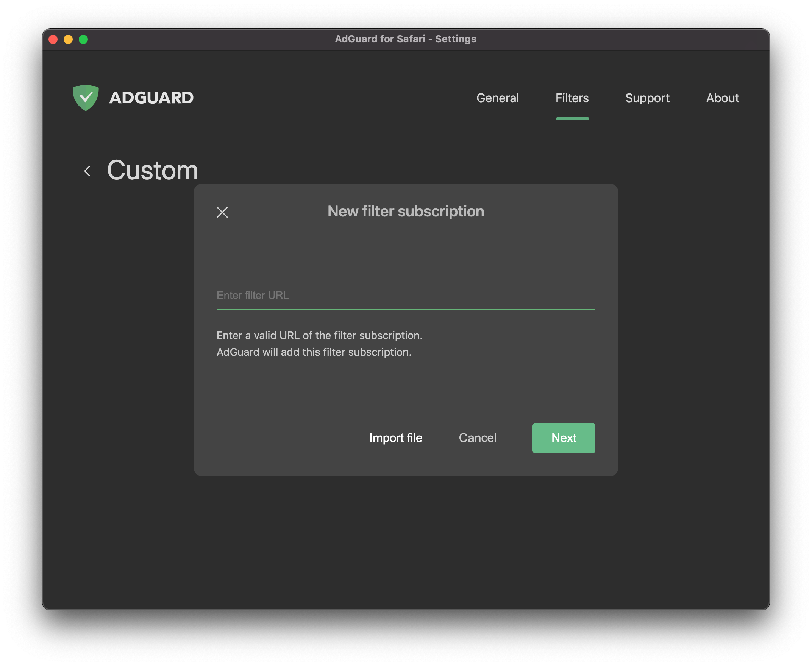Image resolution: width=812 pixels, height=666 pixels.
Task: Toggle the Filters section visibility
Action: tap(572, 98)
